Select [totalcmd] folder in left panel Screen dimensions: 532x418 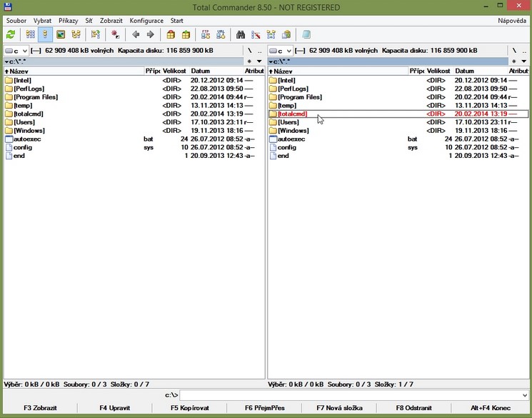pos(134,114)
